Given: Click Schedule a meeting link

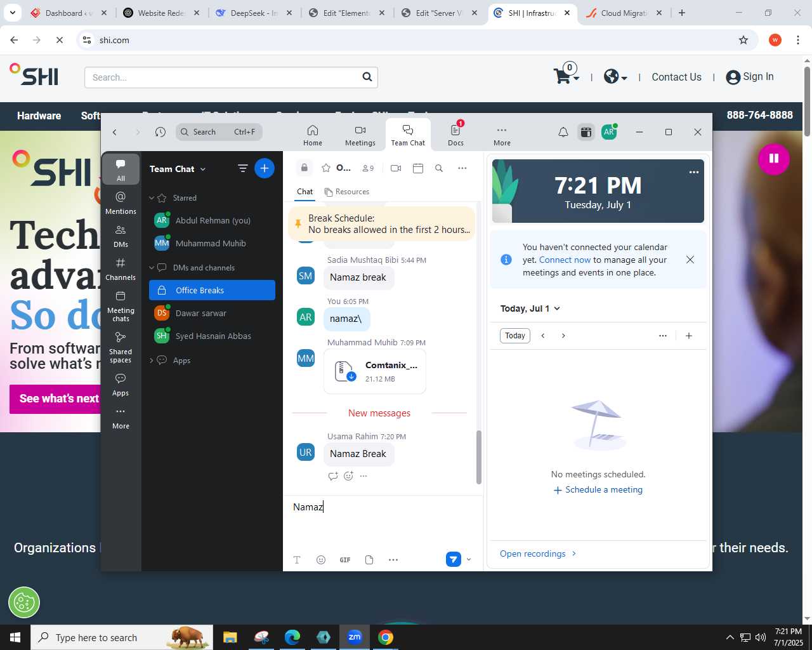Looking at the screenshot, I should point(598,490).
